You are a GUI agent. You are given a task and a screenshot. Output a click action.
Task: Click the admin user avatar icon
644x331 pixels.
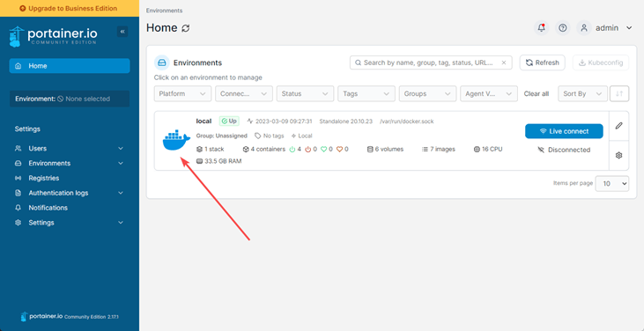(583, 28)
